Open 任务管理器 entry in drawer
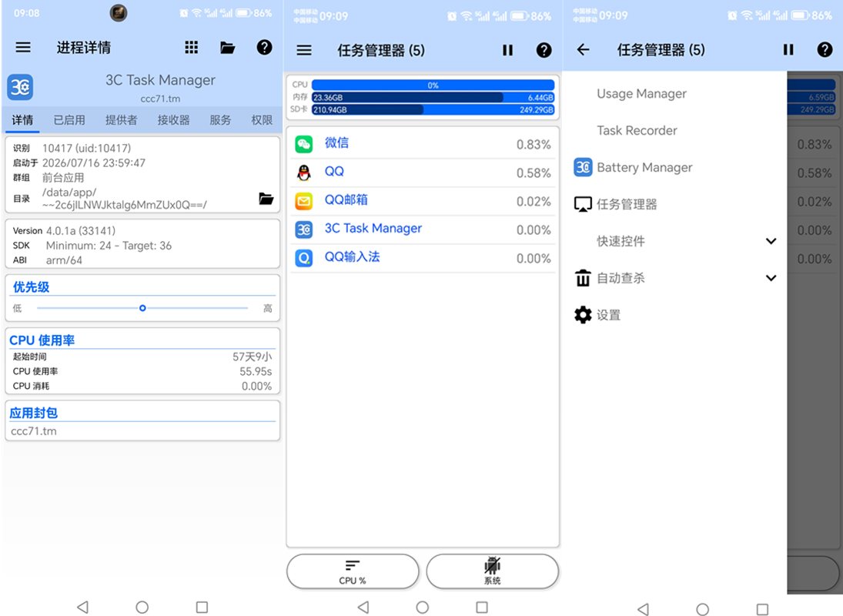 pyautogui.click(x=627, y=204)
